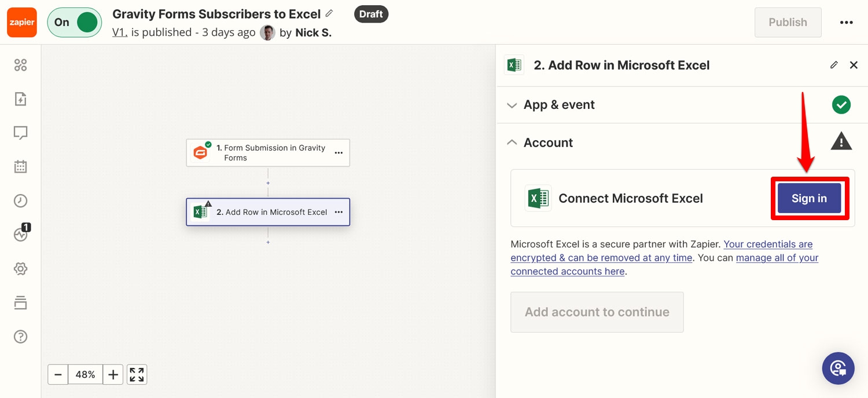The height and width of the screenshot is (398, 868).
Task: Click the green check status icon
Action: click(x=841, y=105)
